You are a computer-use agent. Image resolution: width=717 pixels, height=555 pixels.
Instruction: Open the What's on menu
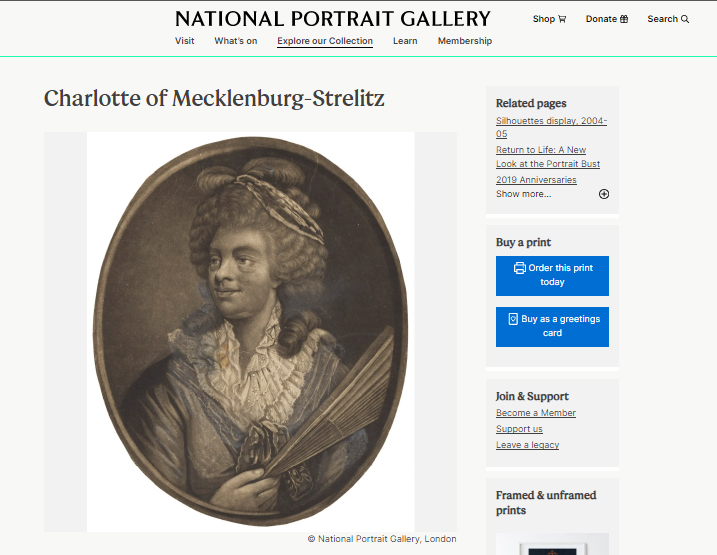coord(235,41)
